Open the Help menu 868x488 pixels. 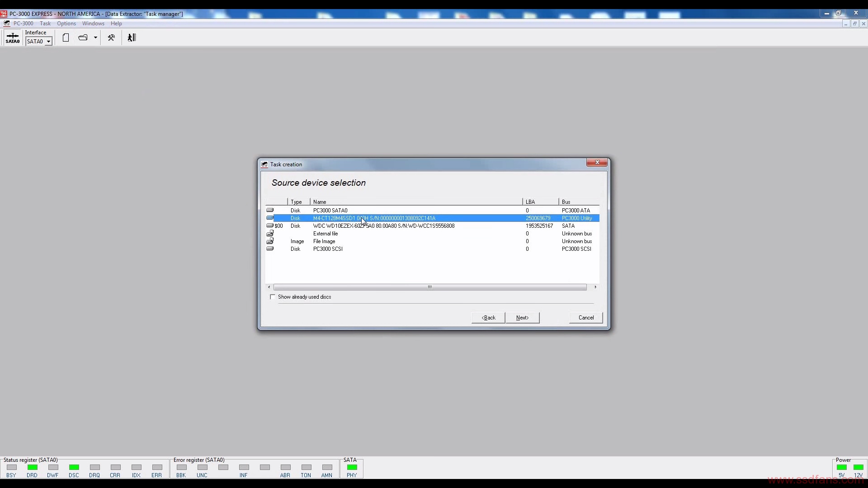tap(116, 23)
